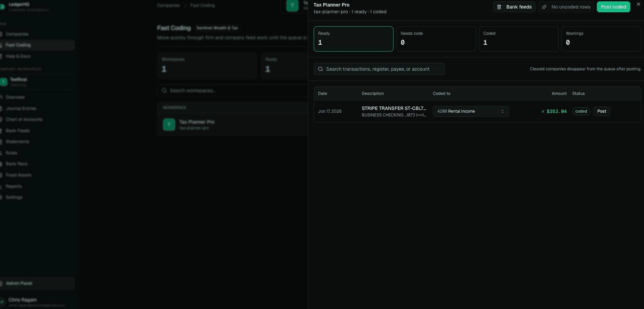Image resolution: width=644 pixels, height=309 pixels.
Task: Click STRIPE TRANSFER ST-C8L7 description
Action: click(x=394, y=108)
